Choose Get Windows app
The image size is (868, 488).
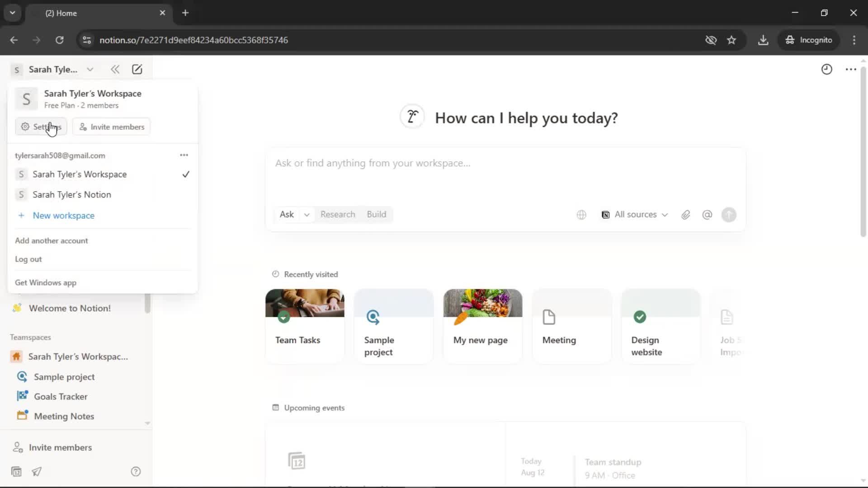(x=46, y=283)
